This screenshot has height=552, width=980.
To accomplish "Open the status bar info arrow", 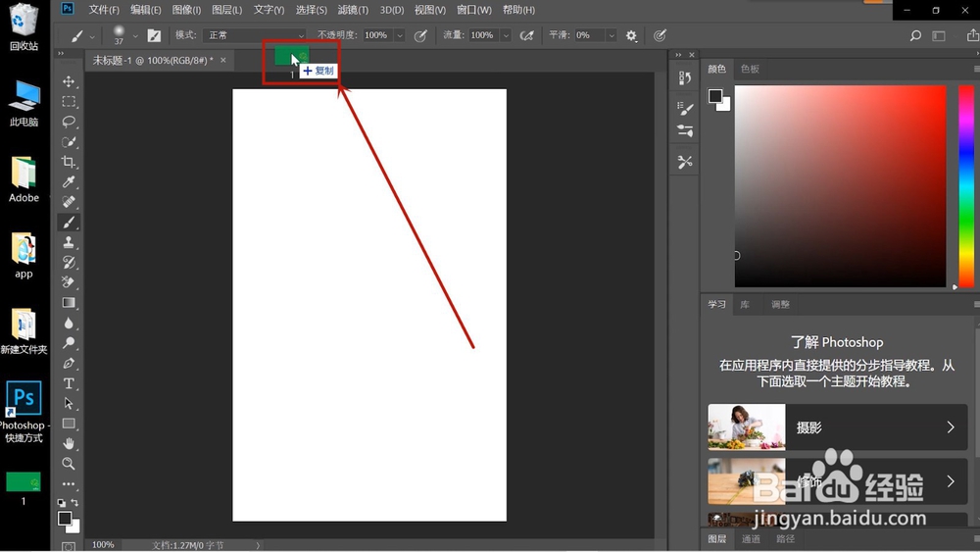I will pos(258,545).
